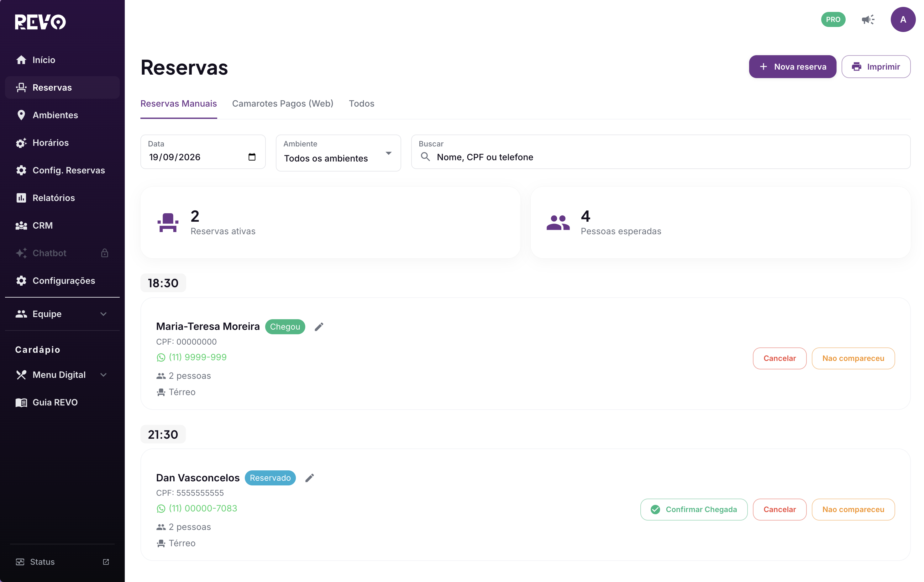Select Reservas in sidebar
924x582 pixels.
pos(62,87)
